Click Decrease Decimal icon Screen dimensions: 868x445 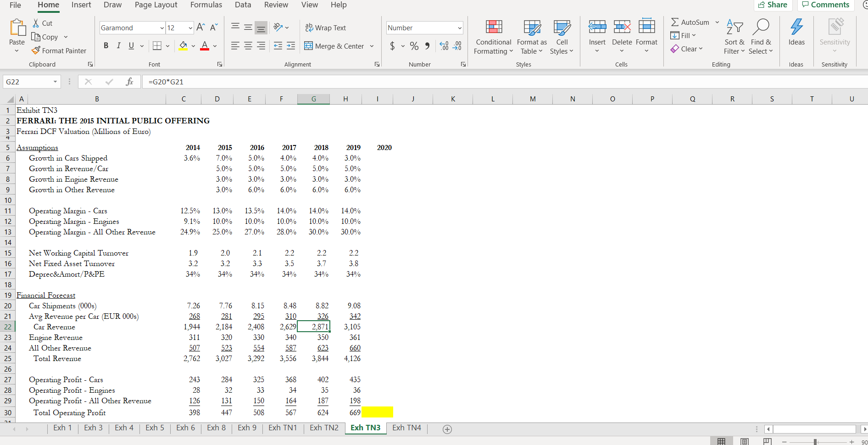[x=457, y=46]
